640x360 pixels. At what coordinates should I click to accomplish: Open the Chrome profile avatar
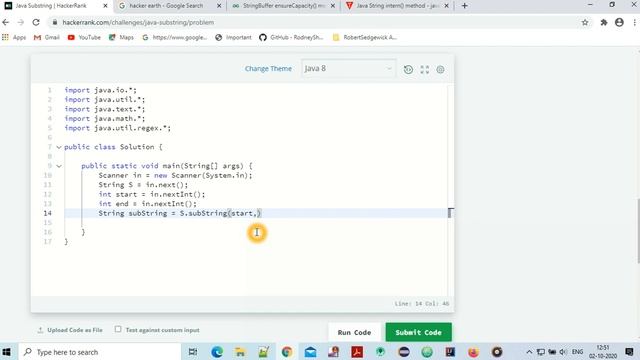coord(619,22)
